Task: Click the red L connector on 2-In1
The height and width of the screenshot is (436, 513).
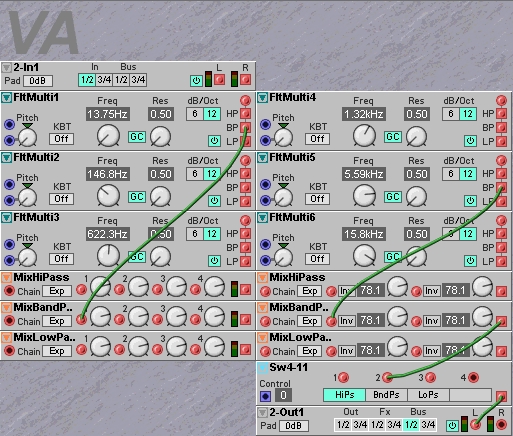Action: tap(219, 79)
